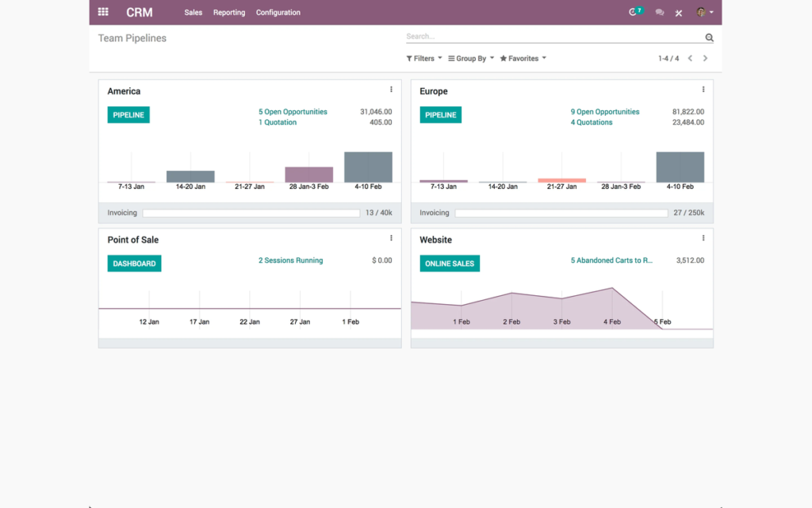Screen dimensions: 812x508
Task: Click Europe 4-10 Feb chart bar
Action: tap(680, 167)
